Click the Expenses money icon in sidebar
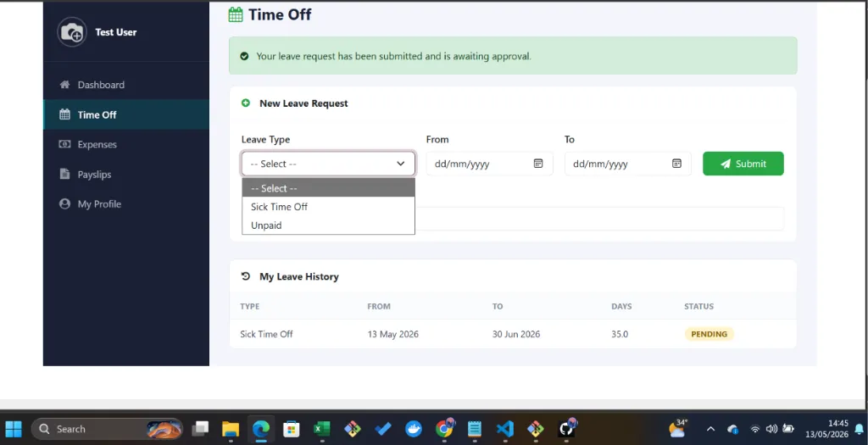Image resolution: width=868 pixels, height=445 pixels. [x=64, y=144]
